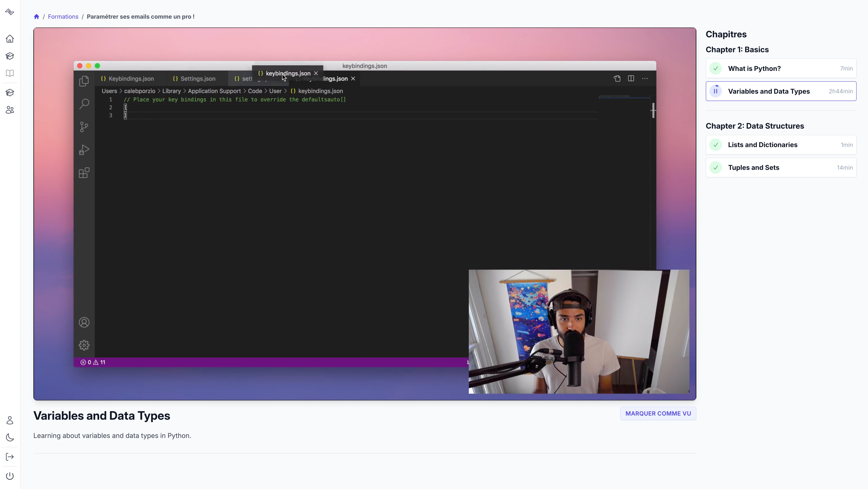Screen dimensions: 868x489
Task: Click 'Users' in the video editor's file path
Action: pyautogui.click(x=109, y=91)
